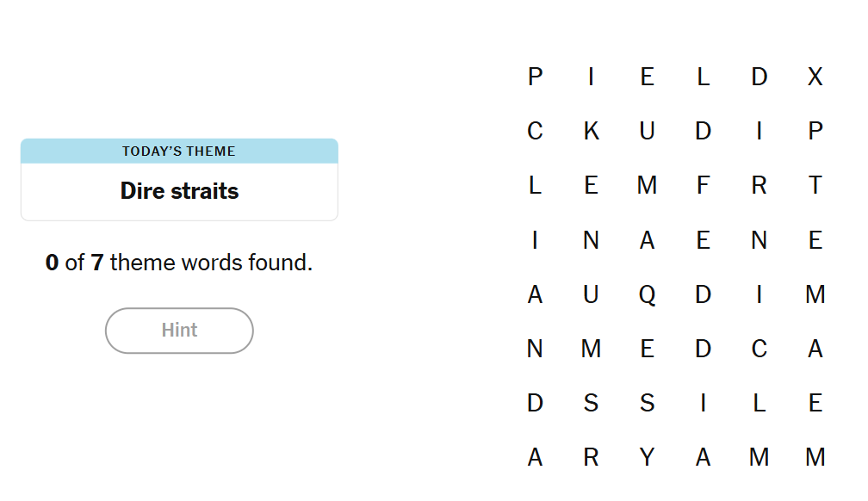Tap the R between F and T
Screen dimensions: 868x501
click(x=759, y=185)
